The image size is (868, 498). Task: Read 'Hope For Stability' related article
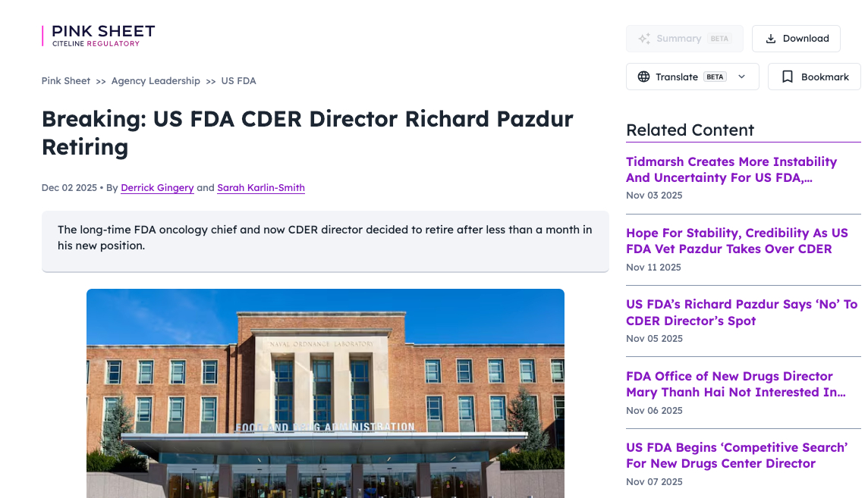click(736, 241)
